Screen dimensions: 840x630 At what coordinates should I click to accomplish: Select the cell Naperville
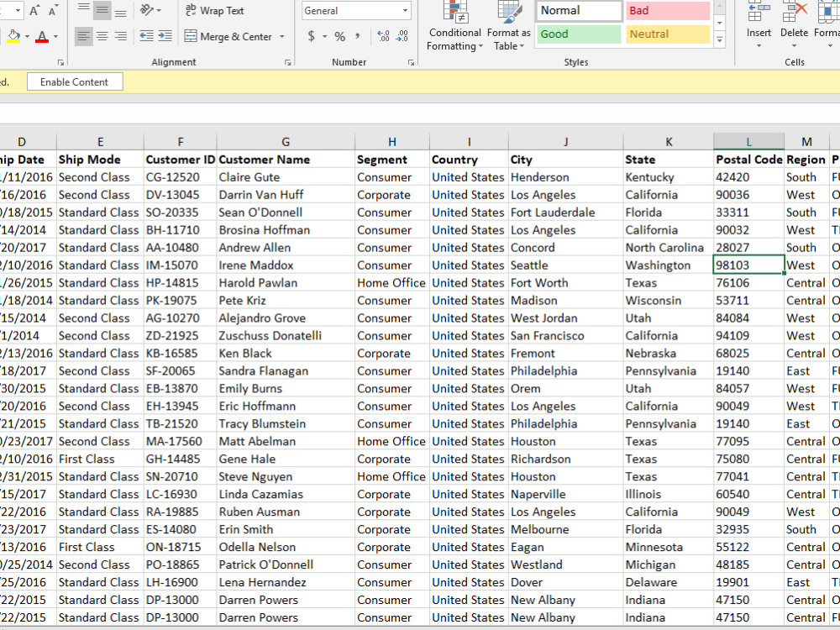pyautogui.click(x=565, y=495)
